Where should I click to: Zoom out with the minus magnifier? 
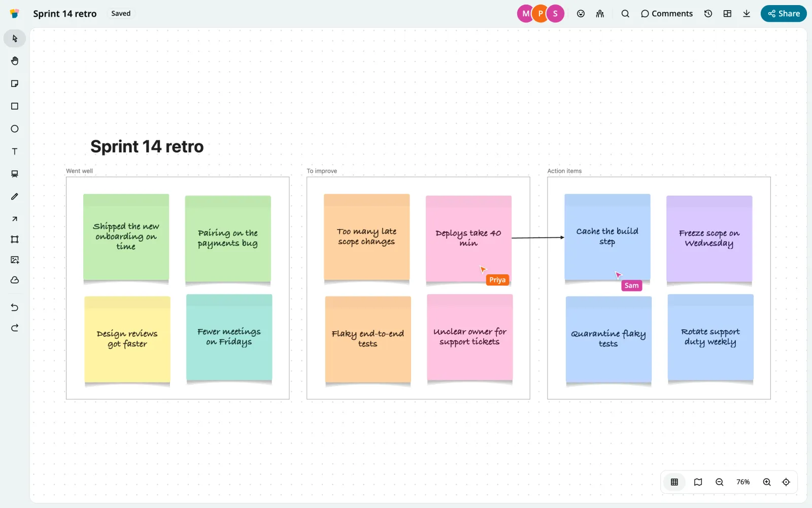[720, 482]
